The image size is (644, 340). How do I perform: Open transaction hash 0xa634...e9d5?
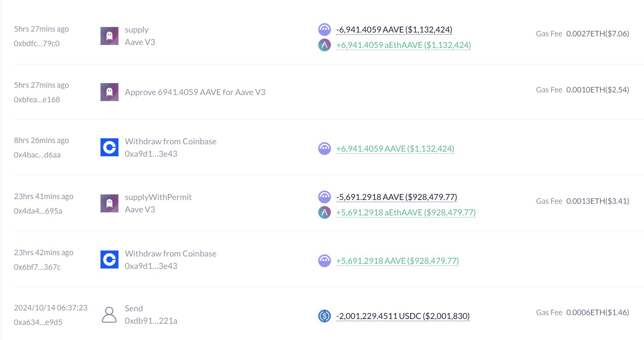point(38,322)
